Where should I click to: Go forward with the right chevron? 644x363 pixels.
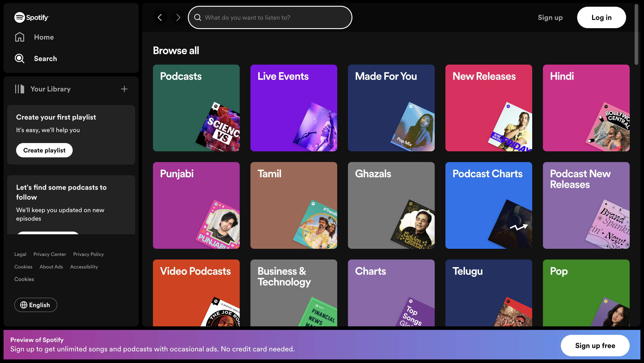click(178, 17)
